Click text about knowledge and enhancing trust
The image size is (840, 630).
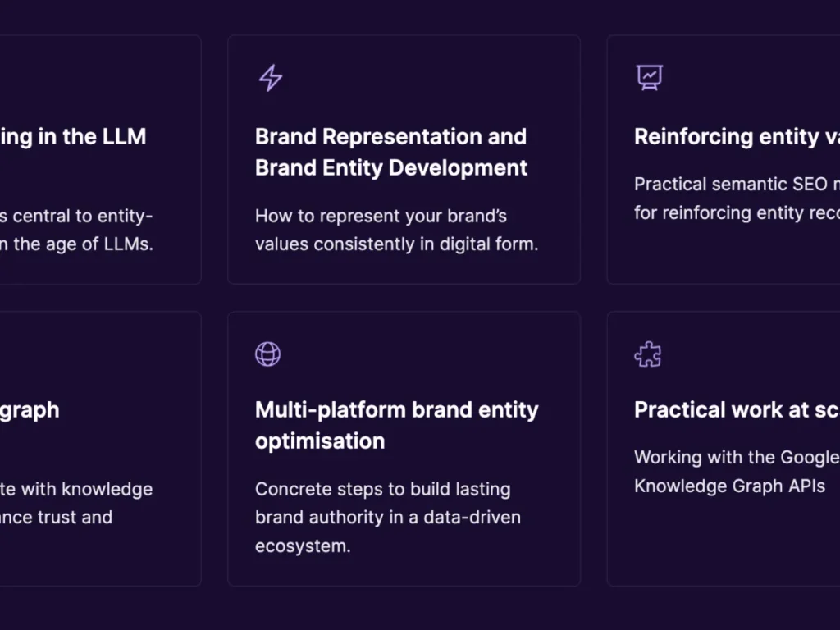tap(76, 503)
